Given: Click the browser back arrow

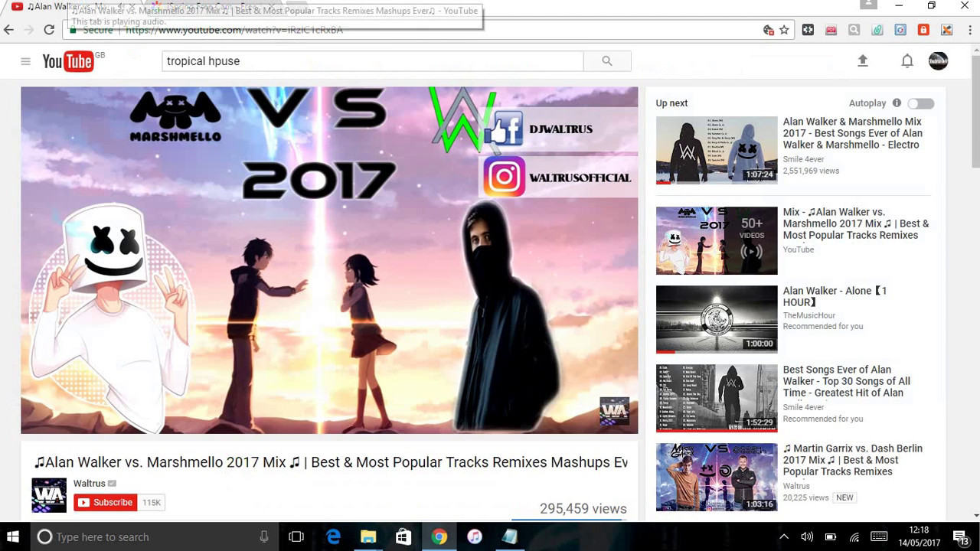Looking at the screenshot, I should (9, 30).
